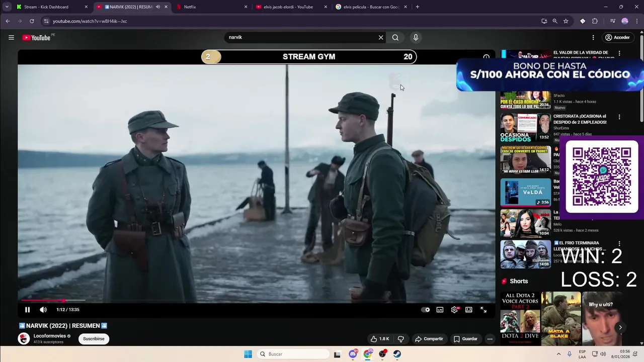Like the video with 1.8 K likes
Image resolution: width=644 pixels, height=362 pixels.
coord(380,339)
